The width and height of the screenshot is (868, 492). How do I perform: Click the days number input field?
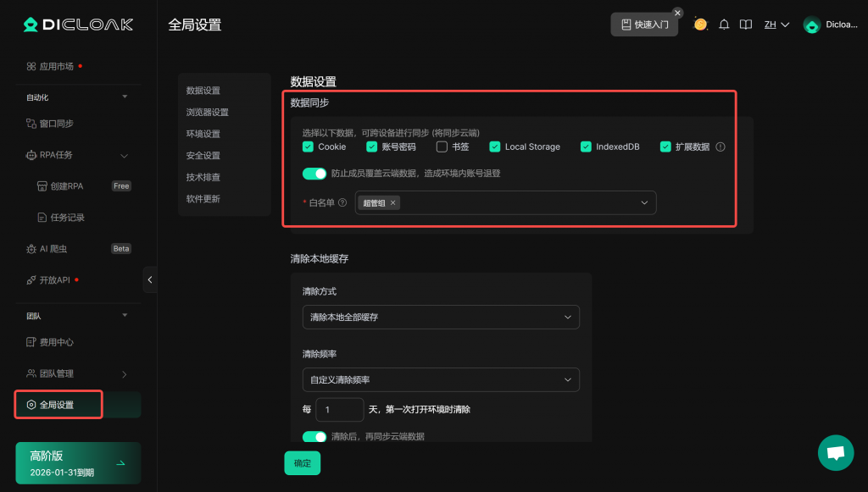tap(339, 410)
